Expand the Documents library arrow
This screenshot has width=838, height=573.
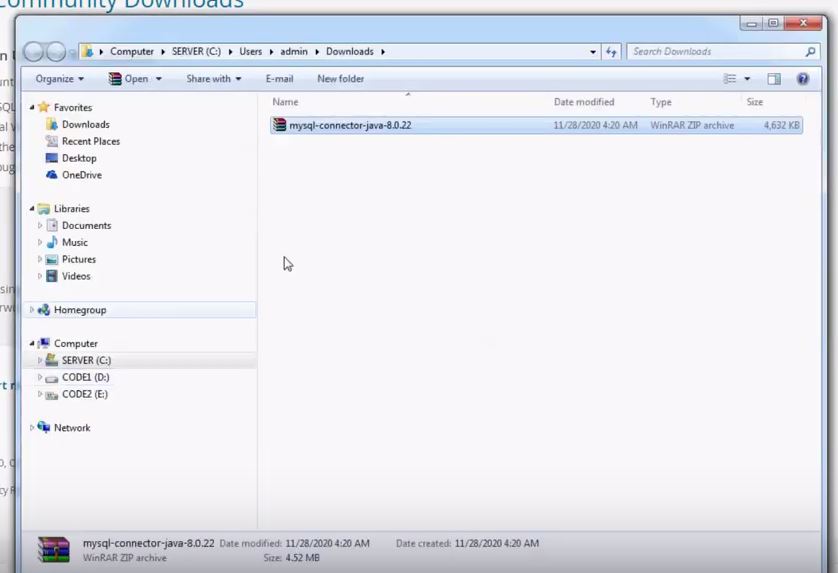click(40, 226)
